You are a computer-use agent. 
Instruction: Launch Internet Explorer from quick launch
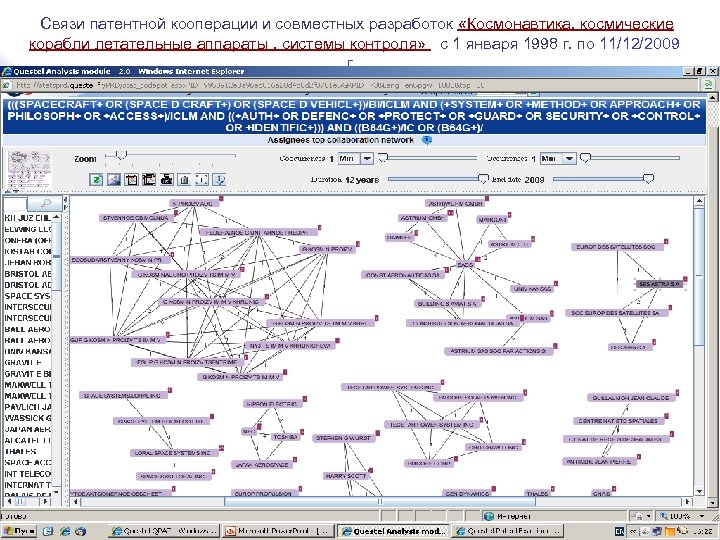pos(64,531)
